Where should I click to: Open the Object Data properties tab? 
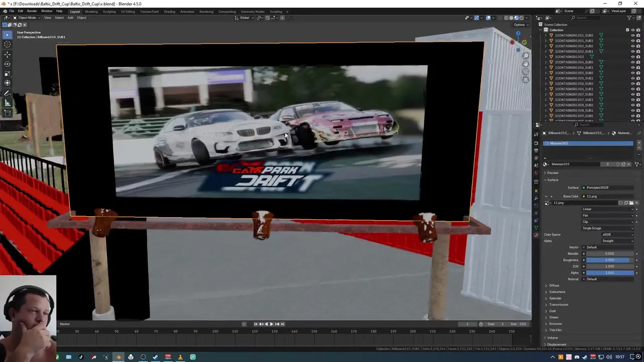[536, 228]
